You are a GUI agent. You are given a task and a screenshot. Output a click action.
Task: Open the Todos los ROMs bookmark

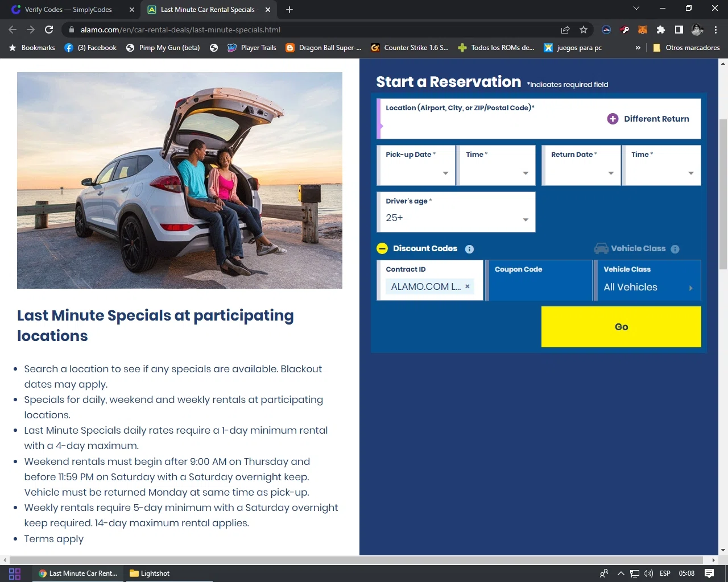496,48
